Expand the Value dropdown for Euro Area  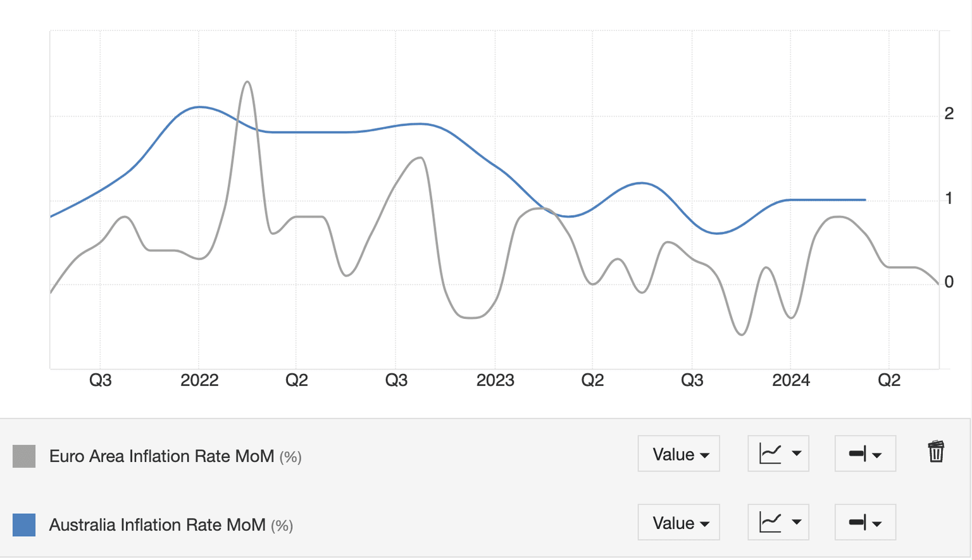[679, 454]
